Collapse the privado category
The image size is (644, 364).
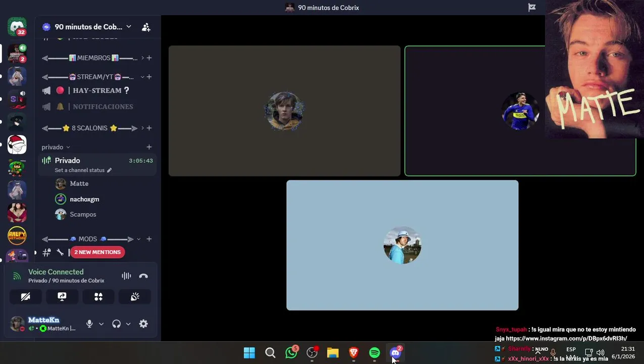tap(56, 147)
